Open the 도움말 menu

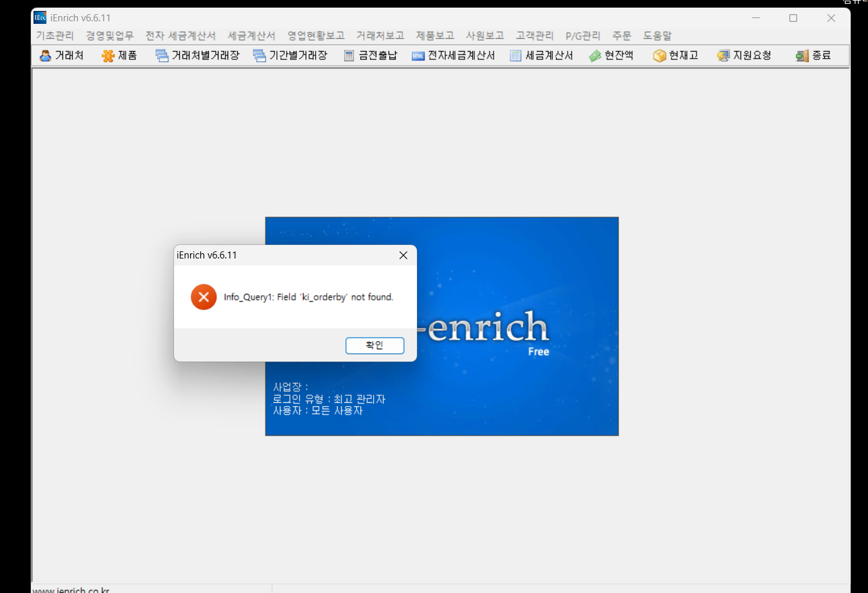657,36
